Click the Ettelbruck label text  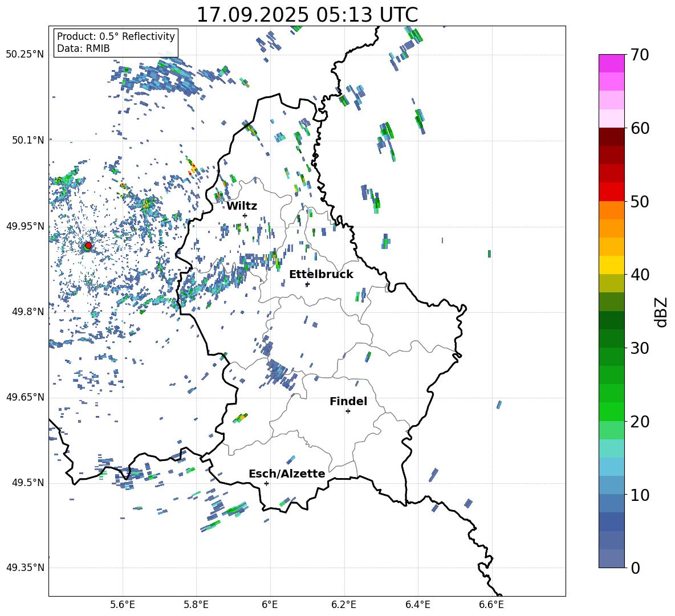[x=321, y=274]
